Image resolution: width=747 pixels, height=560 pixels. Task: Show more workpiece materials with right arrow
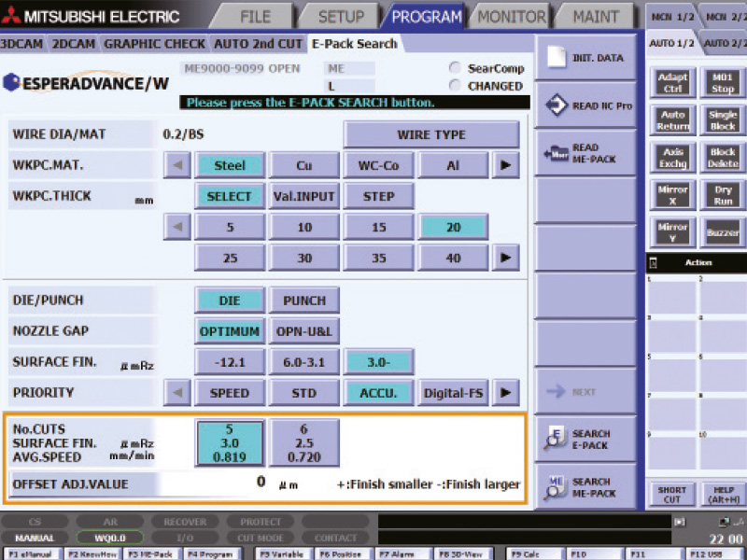(505, 165)
